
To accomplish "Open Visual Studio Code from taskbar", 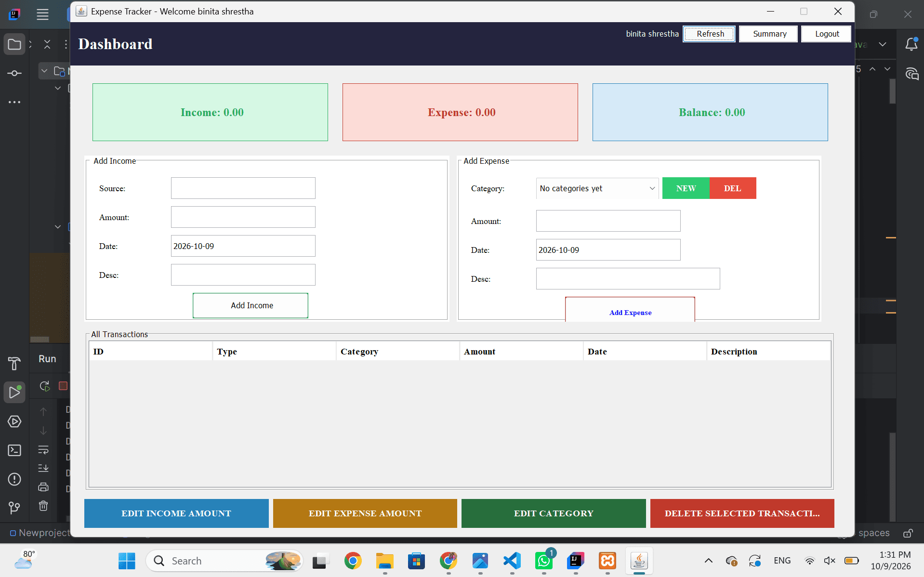I will point(512,561).
